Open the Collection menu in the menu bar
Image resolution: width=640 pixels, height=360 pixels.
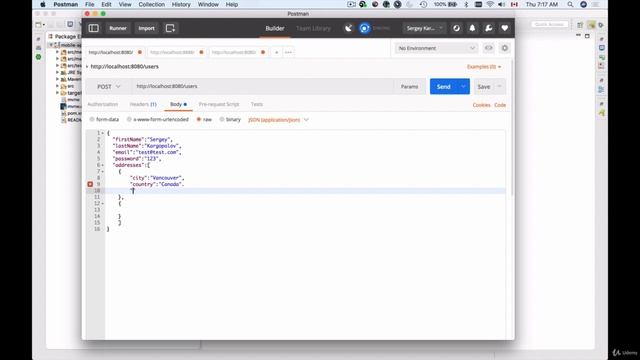(151, 4)
